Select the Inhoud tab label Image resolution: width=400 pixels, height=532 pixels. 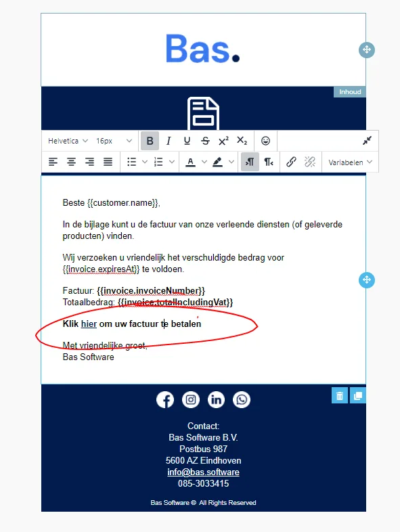pyautogui.click(x=350, y=92)
